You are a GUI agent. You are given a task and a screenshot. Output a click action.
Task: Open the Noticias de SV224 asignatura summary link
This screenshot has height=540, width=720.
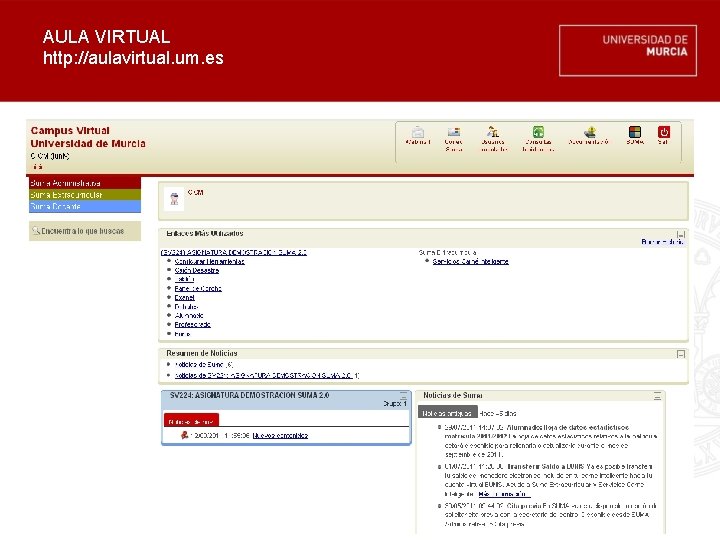point(264,375)
